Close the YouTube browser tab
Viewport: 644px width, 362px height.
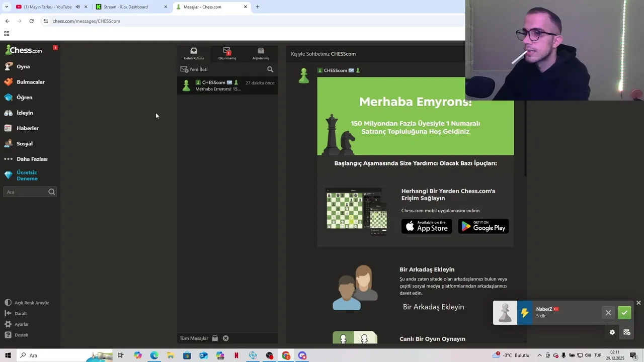(86, 7)
